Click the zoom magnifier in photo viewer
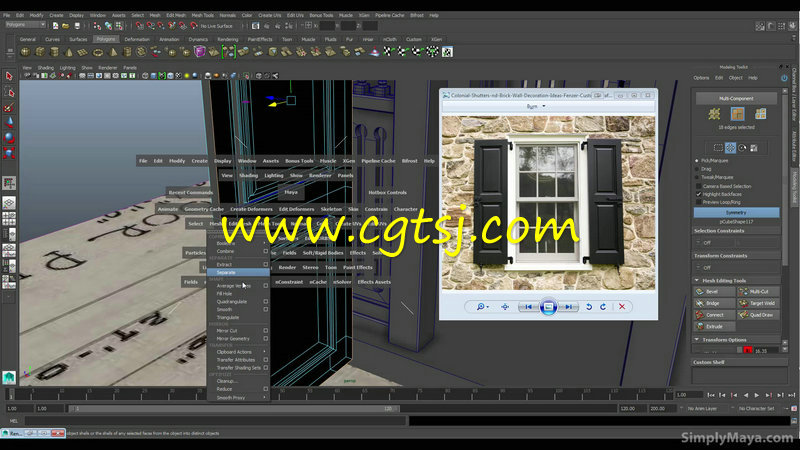Screen dimensions: 800x450 [x=481, y=307]
